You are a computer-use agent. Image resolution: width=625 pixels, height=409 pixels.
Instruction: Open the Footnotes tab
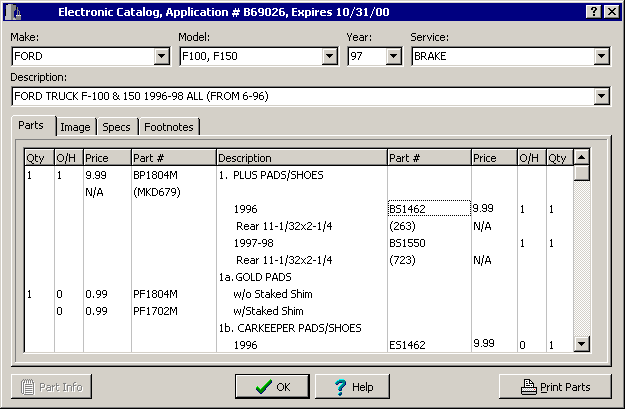[x=168, y=127]
